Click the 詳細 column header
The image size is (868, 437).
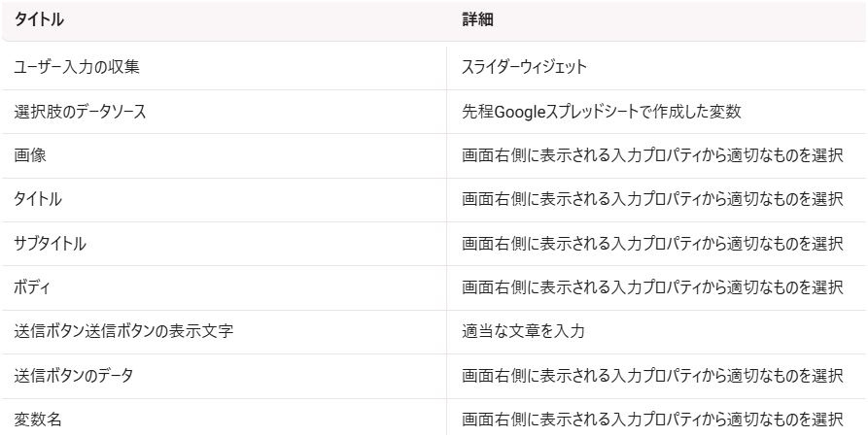click(x=477, y=20)
